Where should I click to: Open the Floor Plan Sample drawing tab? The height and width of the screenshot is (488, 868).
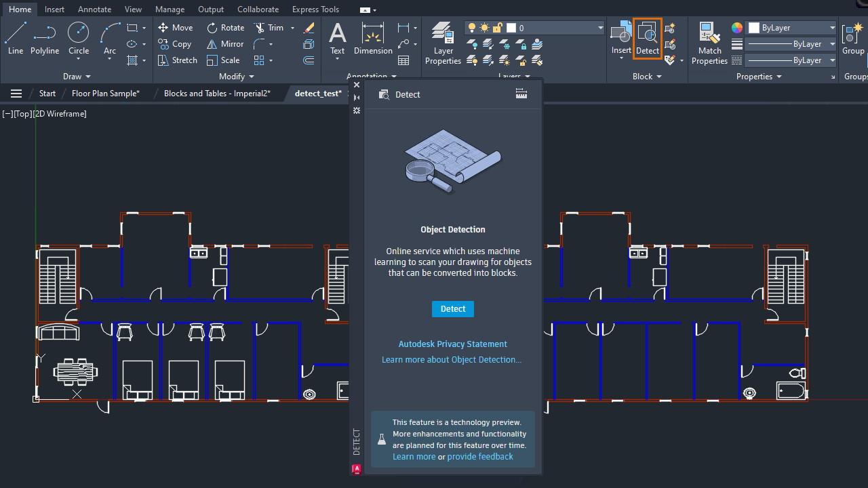click(106, 94)
